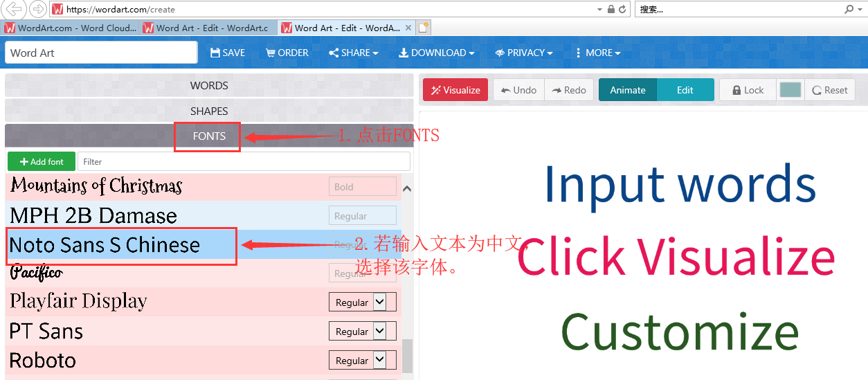Click the Visualize button
The image size is (868, 380).
click(455, 90)
